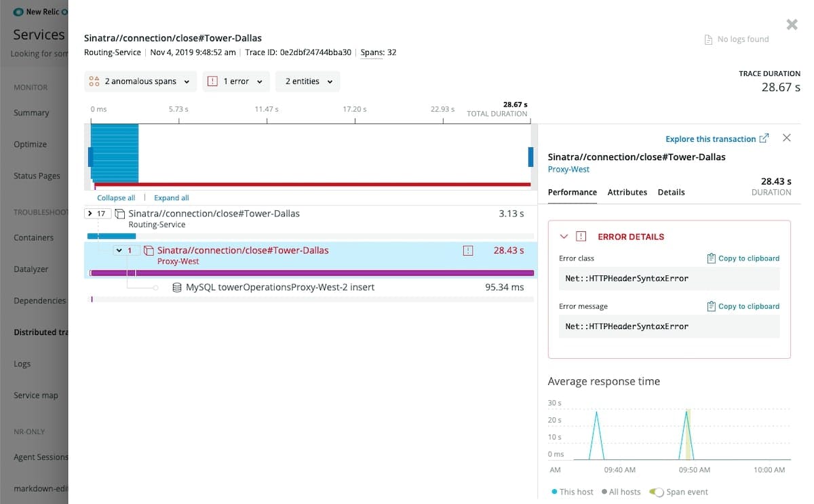Switch to the Details tab

(672, 193)
